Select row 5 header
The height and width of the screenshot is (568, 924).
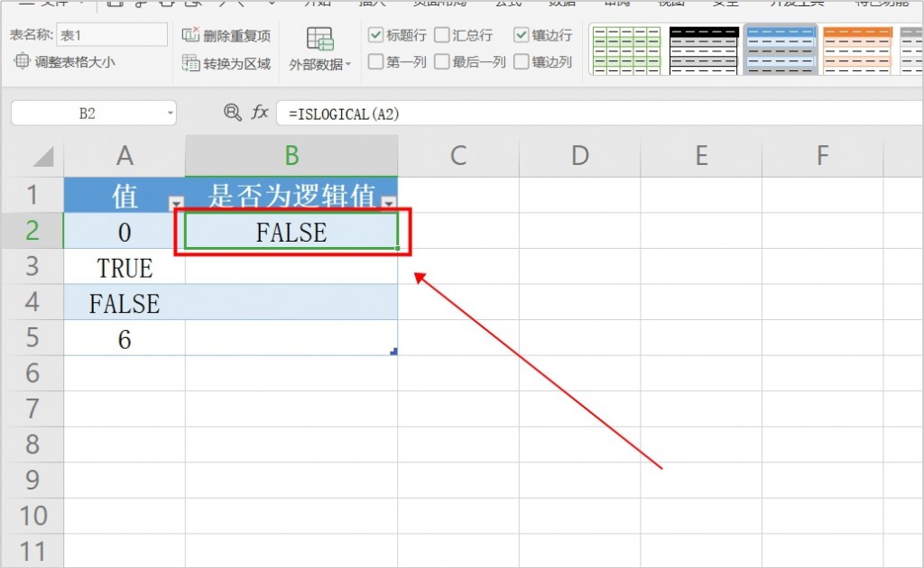click(32, 337)
